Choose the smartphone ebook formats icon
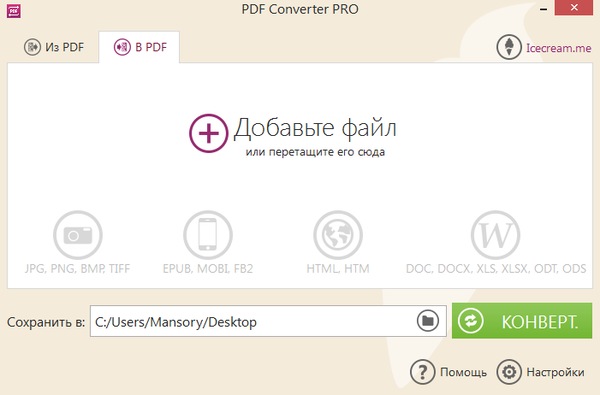 click(208, 235)
